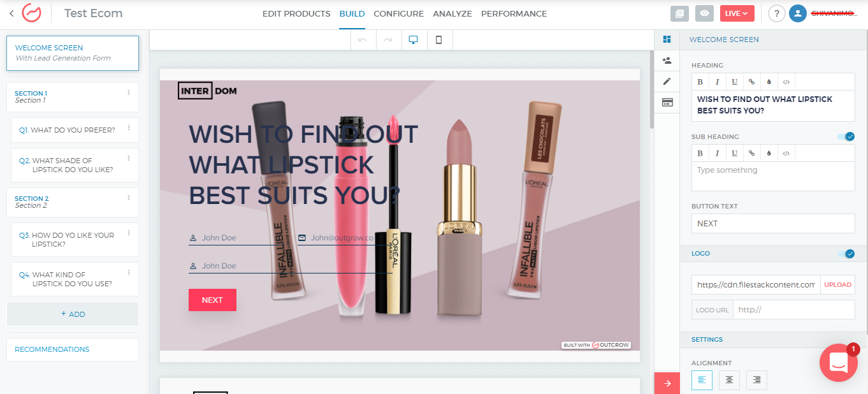Click the + ADD button
This screenshot has width=868, height=394.
point(73,314)
